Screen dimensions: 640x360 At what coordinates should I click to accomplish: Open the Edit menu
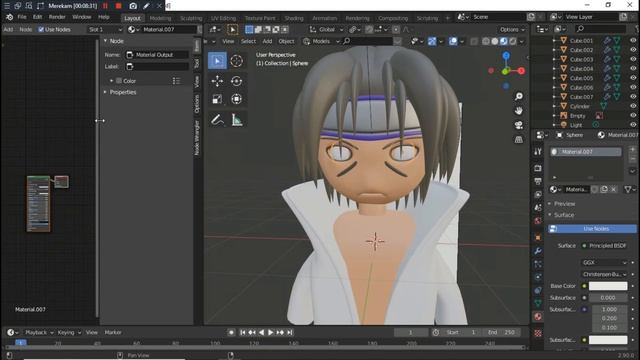pos(37,17)
